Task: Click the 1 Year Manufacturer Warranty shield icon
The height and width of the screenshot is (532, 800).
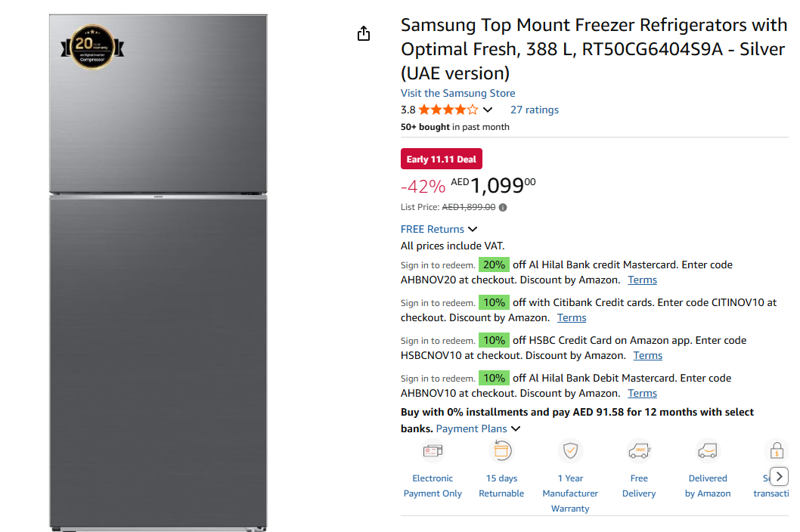Action: pyautogui.click(x=570, y=450)
